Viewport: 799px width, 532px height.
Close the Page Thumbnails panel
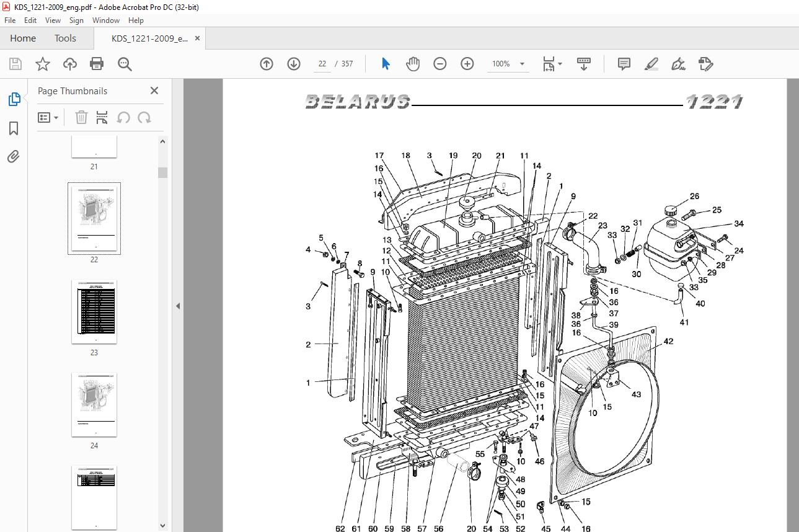click(x=154, y=91)
